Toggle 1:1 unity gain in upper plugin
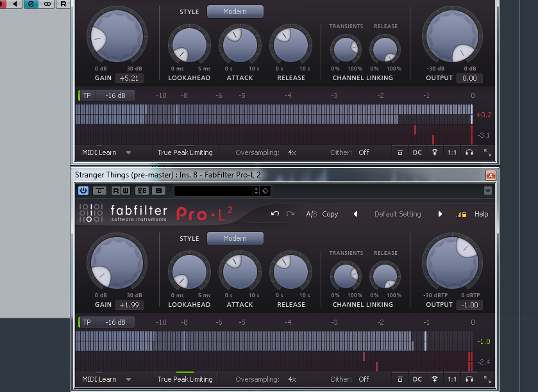The height and width of the screenshot is (392, 538). pyautogui.click(x=452, y=152)
